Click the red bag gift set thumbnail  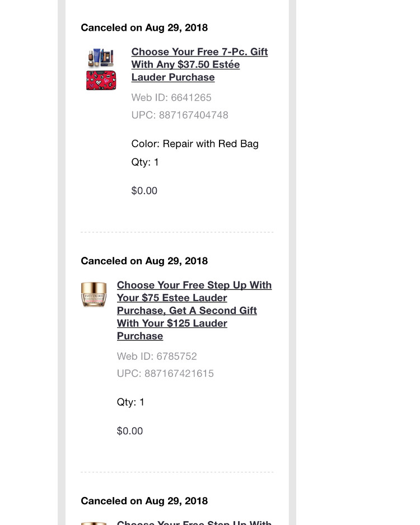coord(101,69)
